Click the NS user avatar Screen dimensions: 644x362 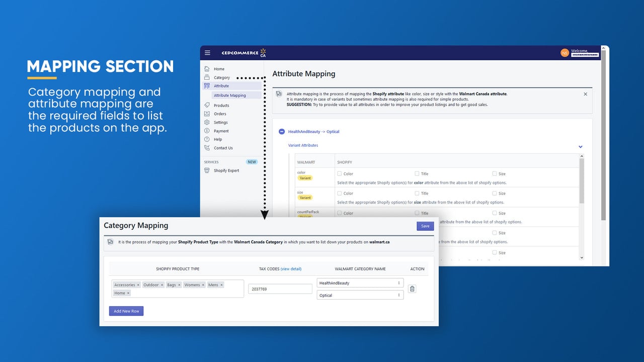(x=565, y=53)
